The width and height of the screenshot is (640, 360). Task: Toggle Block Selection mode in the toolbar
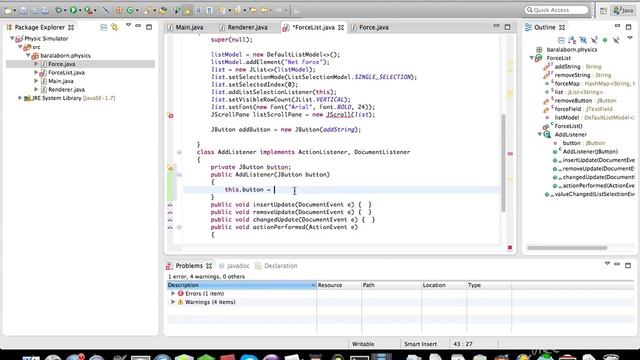pyautogui.click(x=198, y=10)
